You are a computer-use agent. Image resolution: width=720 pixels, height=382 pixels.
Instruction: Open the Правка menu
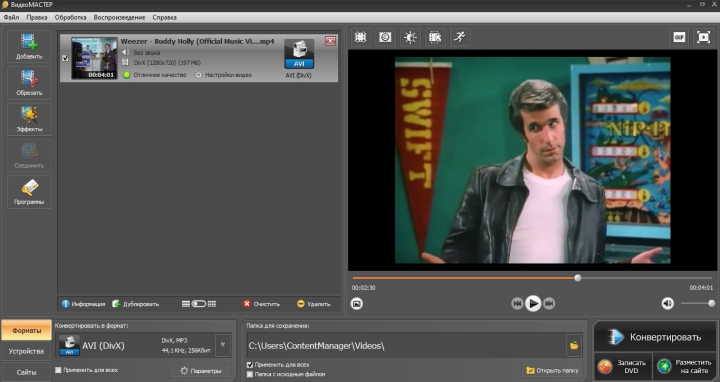[37, 17]
